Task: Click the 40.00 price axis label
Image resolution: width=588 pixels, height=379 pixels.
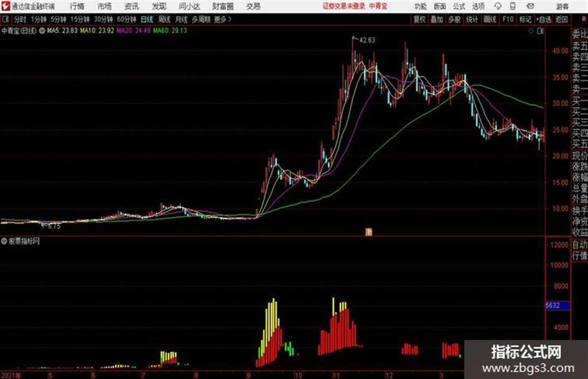Action: coord(561,50)
